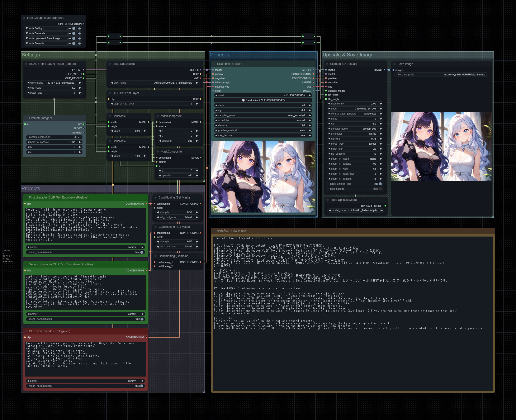Click the Prompts group title
Viewport: 516px width, 420px height.
[31, 188]
